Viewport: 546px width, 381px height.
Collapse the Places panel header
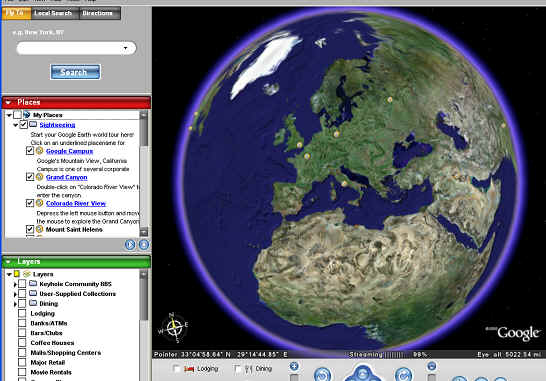pos(9,102)
